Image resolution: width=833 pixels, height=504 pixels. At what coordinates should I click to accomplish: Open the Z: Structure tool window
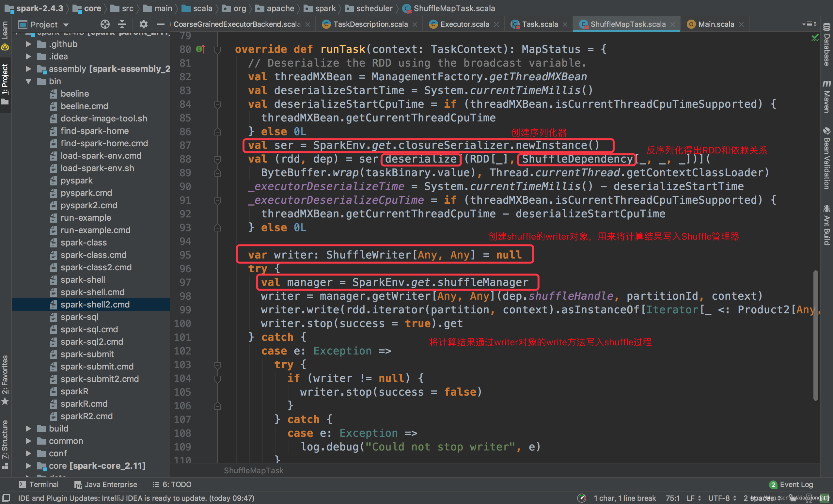tap(5, 444)
